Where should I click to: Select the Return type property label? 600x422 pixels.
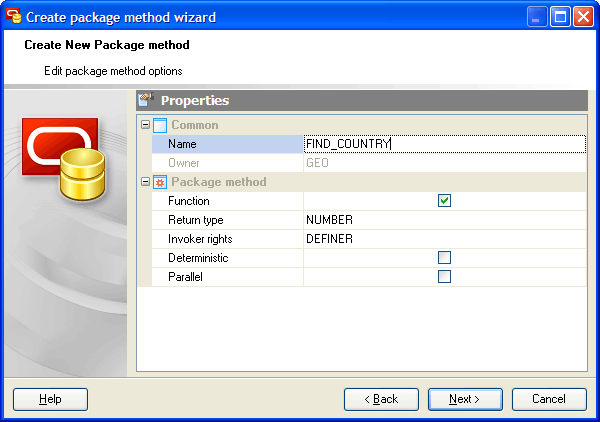click(196, 220)
